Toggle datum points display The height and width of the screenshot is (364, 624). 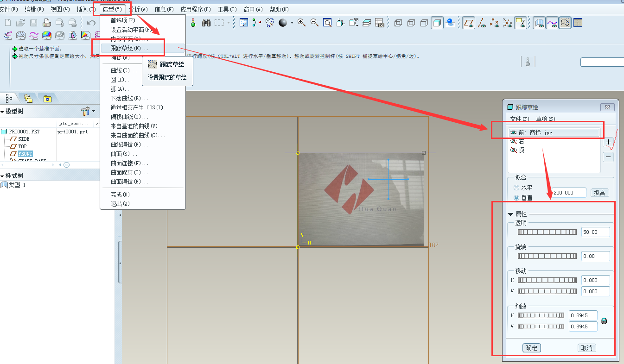tap(495, 23)
